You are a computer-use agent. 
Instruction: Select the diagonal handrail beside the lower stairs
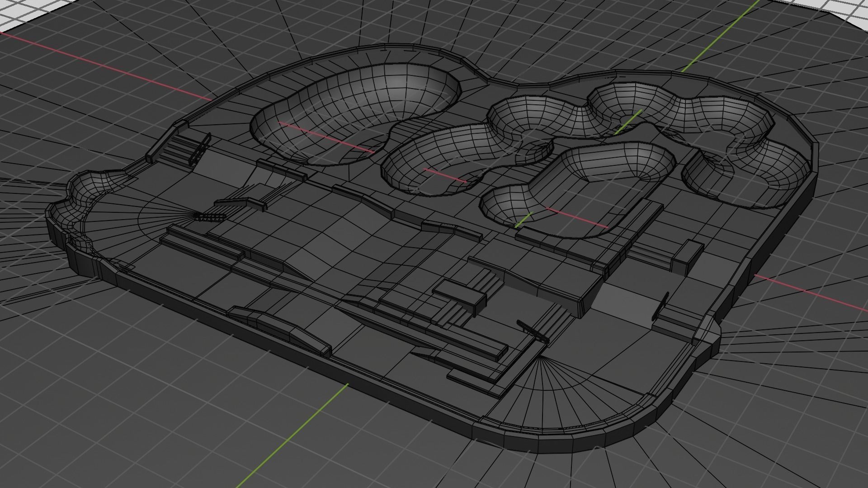533,332
